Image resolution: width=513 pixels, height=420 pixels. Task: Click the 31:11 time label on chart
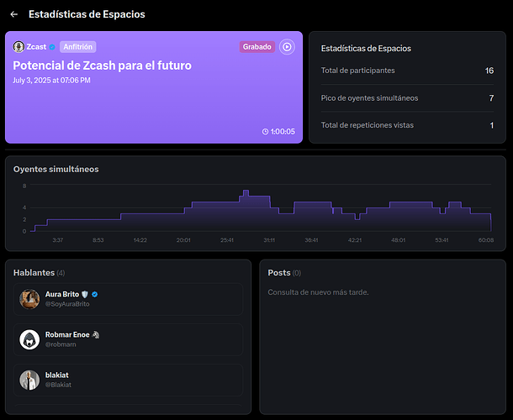point(269,240)
